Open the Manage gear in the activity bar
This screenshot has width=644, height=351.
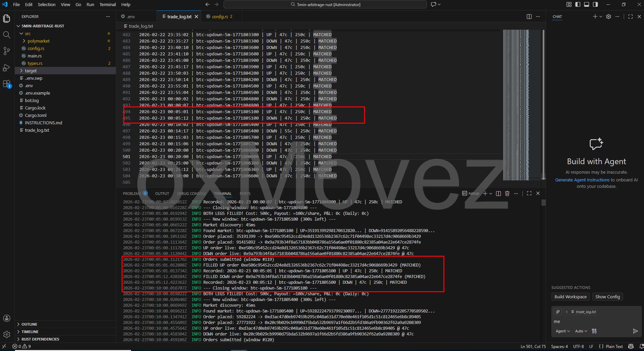[7, 334]
